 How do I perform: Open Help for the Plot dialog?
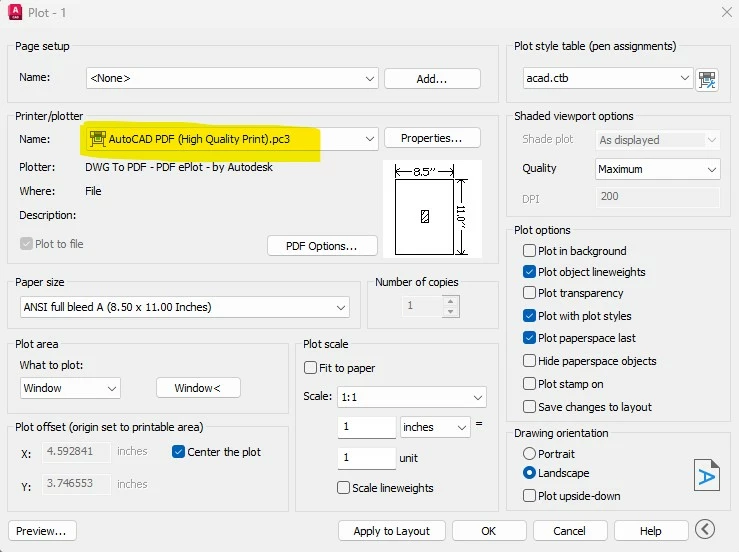click(x=651, y=531)
